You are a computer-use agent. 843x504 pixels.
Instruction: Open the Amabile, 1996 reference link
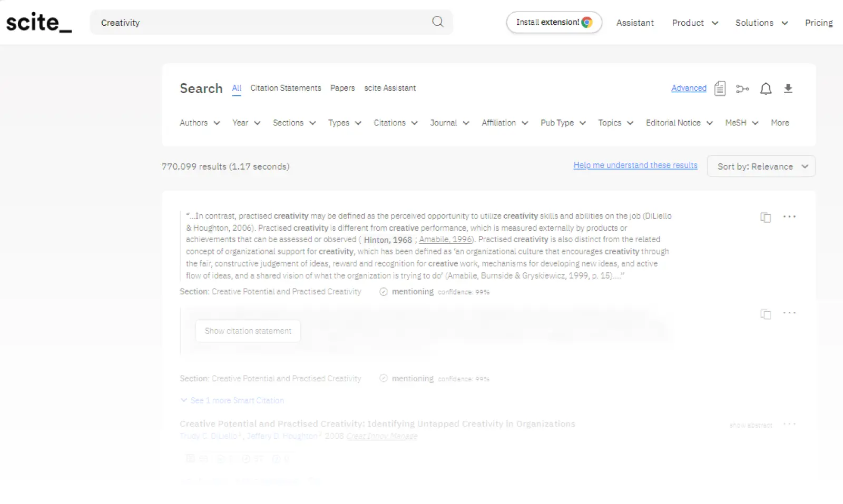pos(445,240)
